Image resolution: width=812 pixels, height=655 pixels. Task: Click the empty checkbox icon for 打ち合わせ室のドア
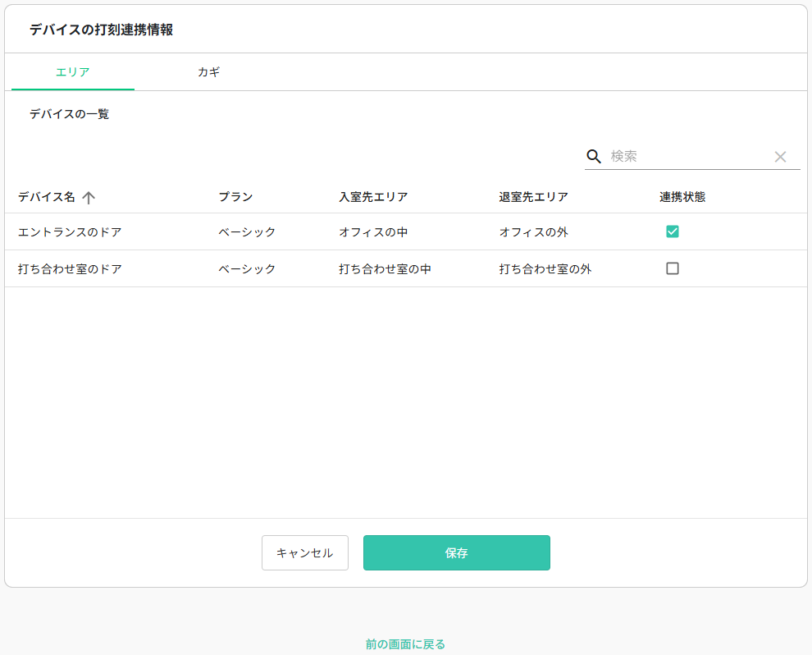point(673,268)
